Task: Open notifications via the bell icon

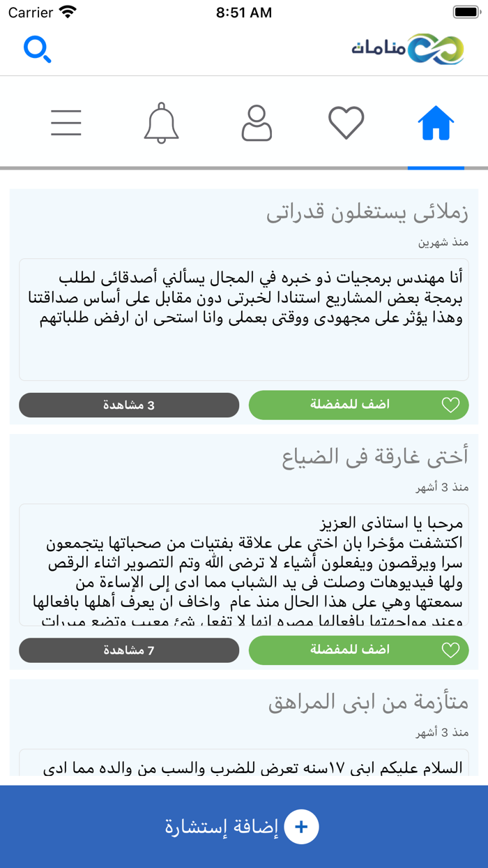Action: pos(161,122)
